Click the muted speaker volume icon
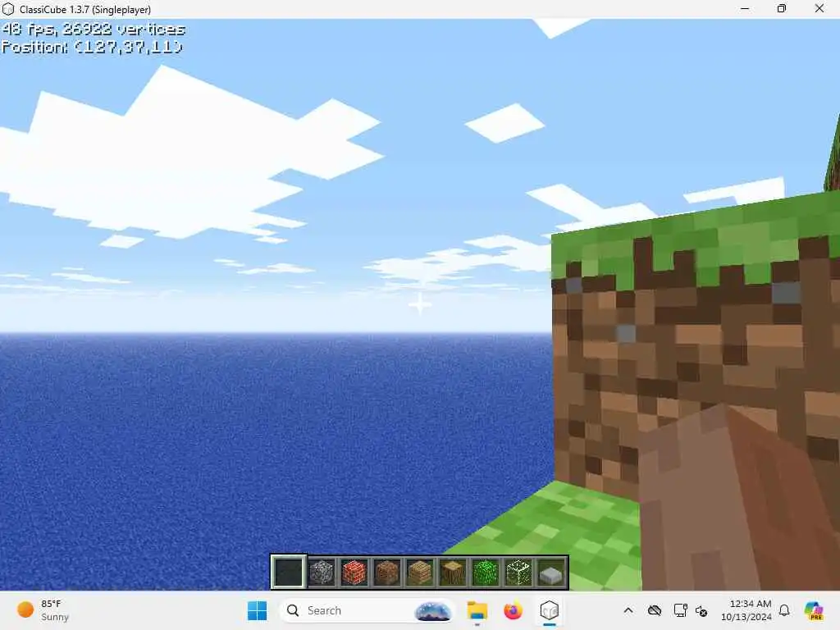 (701, 610)
